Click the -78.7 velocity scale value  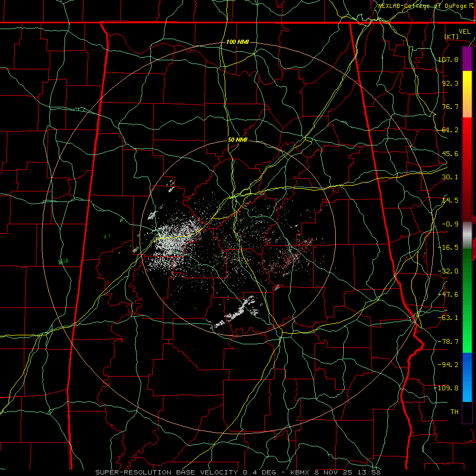448,342
